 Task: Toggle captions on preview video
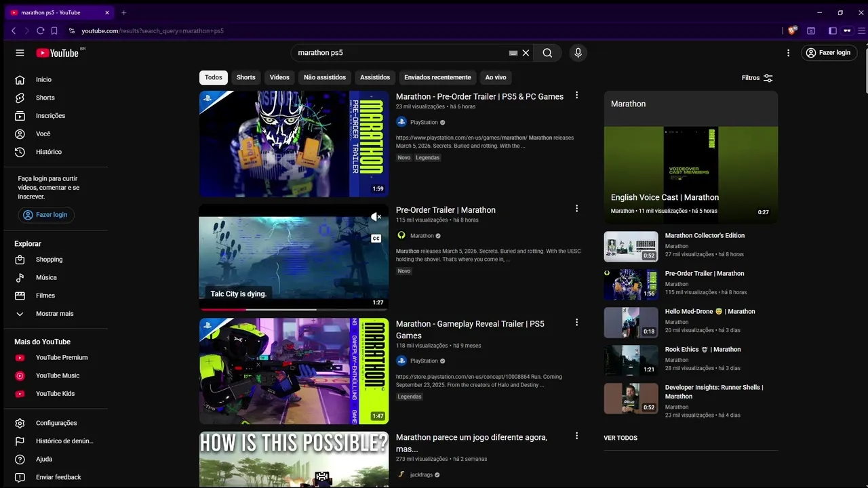point(376,239)
